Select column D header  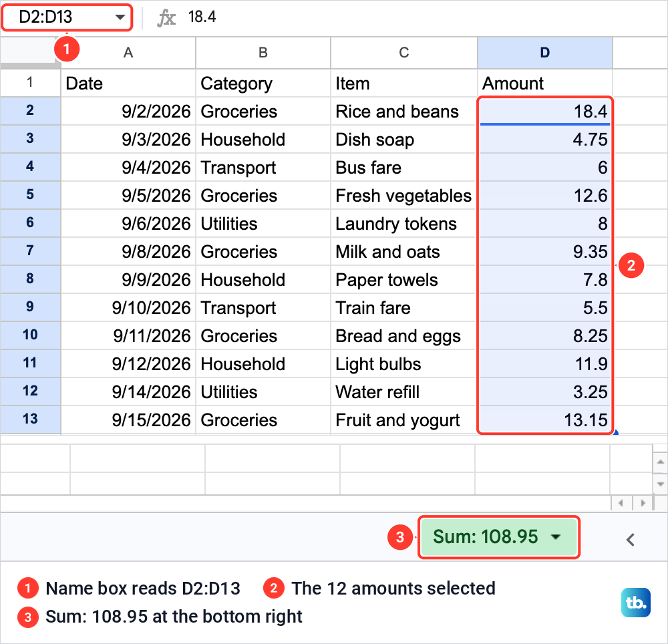545,53
